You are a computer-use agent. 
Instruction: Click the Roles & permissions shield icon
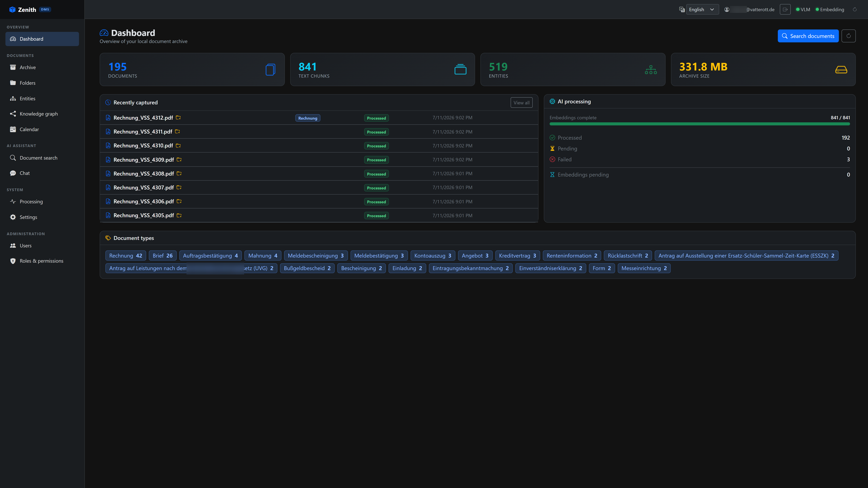click(13, 261)
